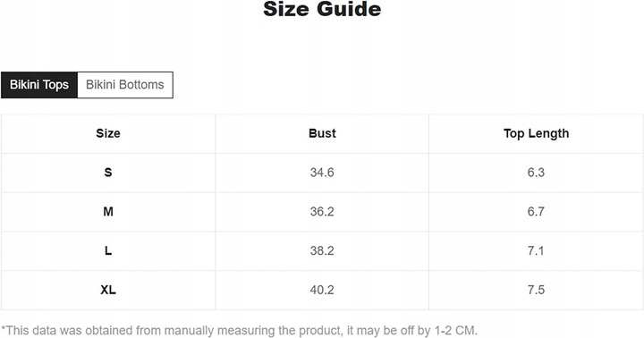Select the Bikini Tops tab
The height and width of the screenshot is (338, 644).
[39, 85]
